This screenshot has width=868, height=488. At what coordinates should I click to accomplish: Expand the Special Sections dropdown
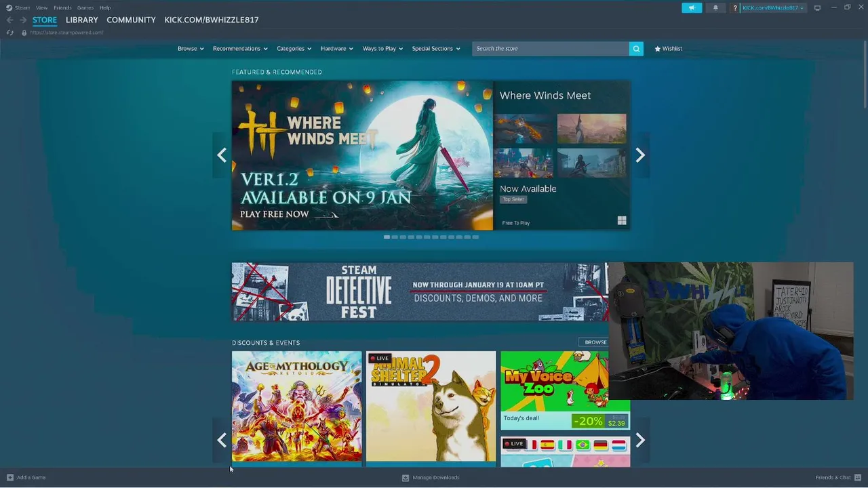[436, 49]
